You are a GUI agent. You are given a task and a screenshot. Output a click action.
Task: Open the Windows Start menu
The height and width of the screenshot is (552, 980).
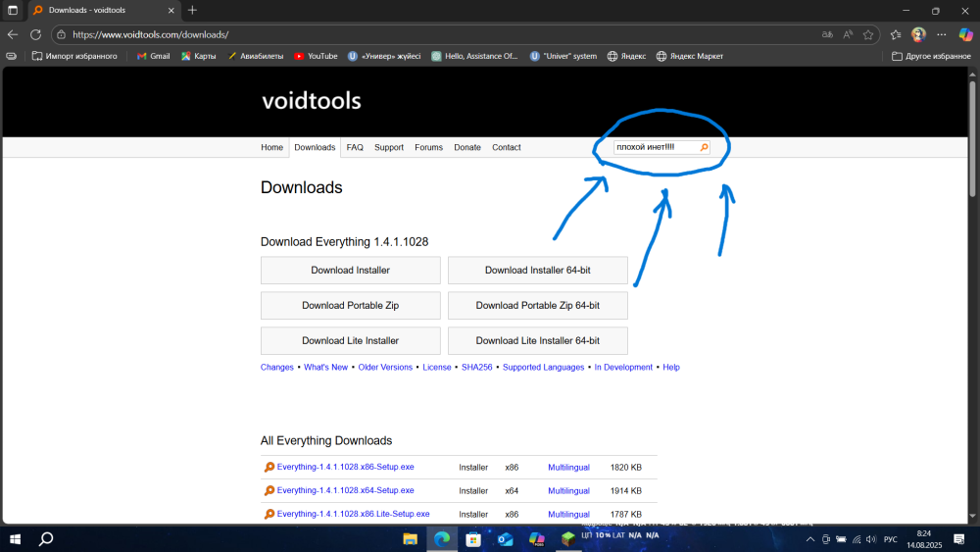click(x=15, y=539)
